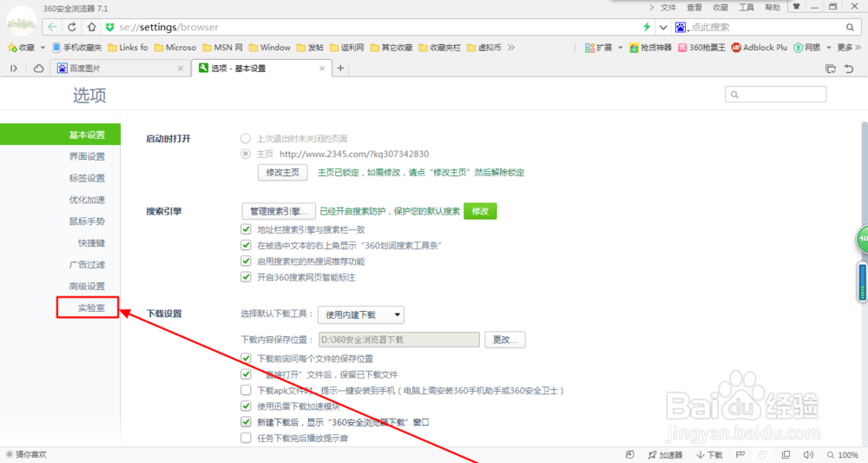Screen dimensions: 868x463
Task: Open the 帮助 menu
Action: click(x=773, y=7)
